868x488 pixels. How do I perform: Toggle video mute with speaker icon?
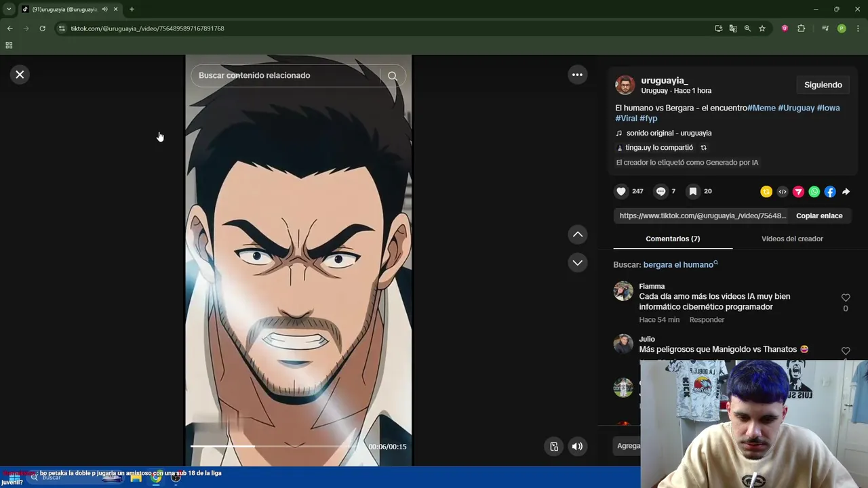click(x=577, y=447)
